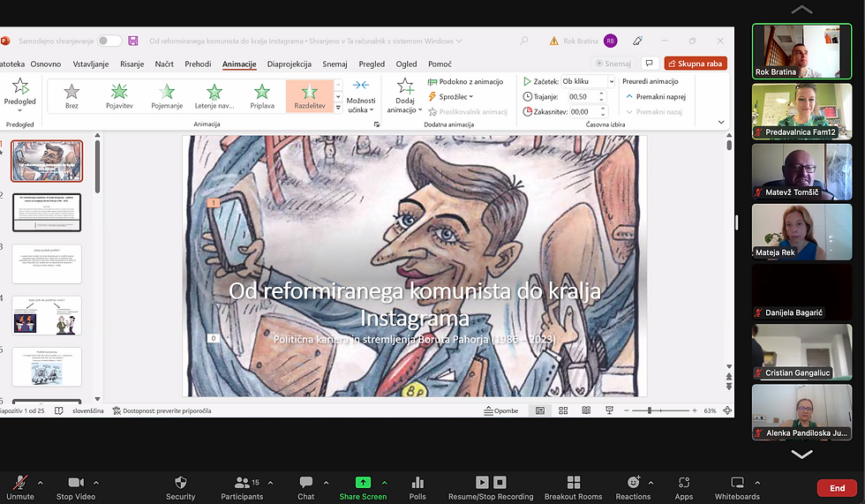Click Premakni naprej reorder button
Viewport: 865px width, 504px height.
[656, 96]
